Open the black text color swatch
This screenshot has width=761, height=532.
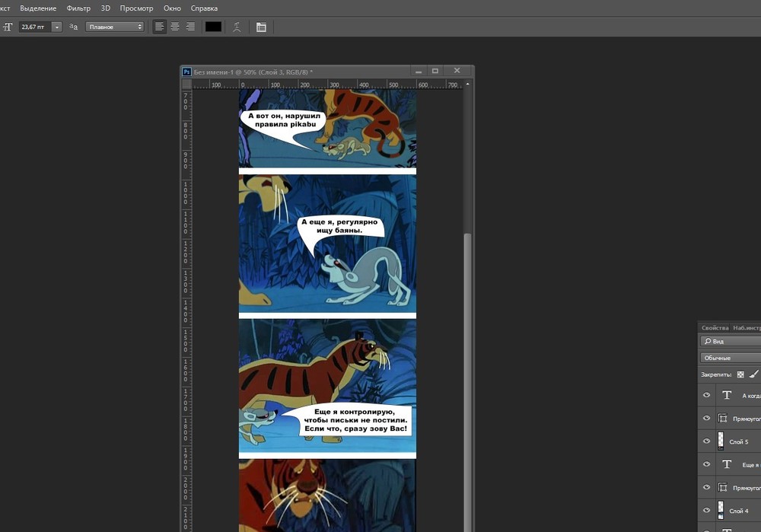(214, 27)
